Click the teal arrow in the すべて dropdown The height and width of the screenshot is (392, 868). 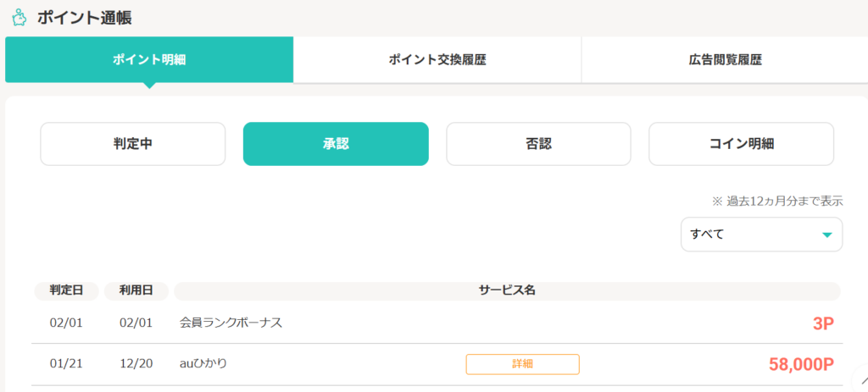[x=827, y=235]
